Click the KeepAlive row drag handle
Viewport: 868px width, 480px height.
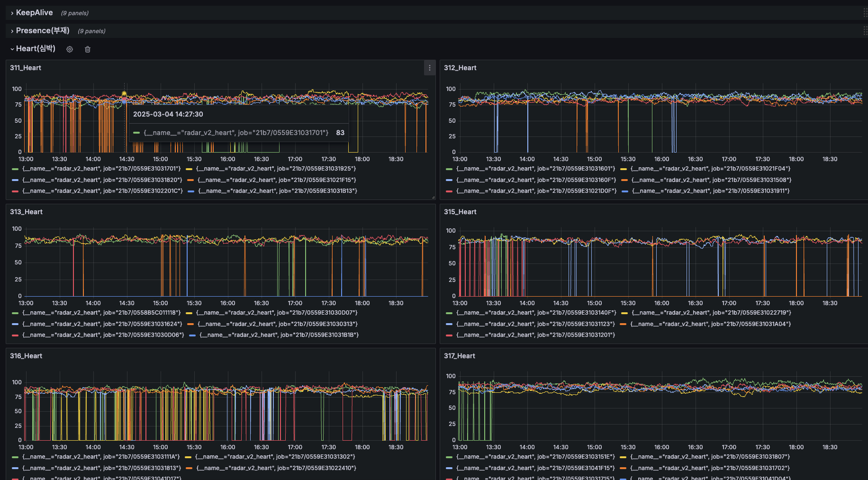865,13
